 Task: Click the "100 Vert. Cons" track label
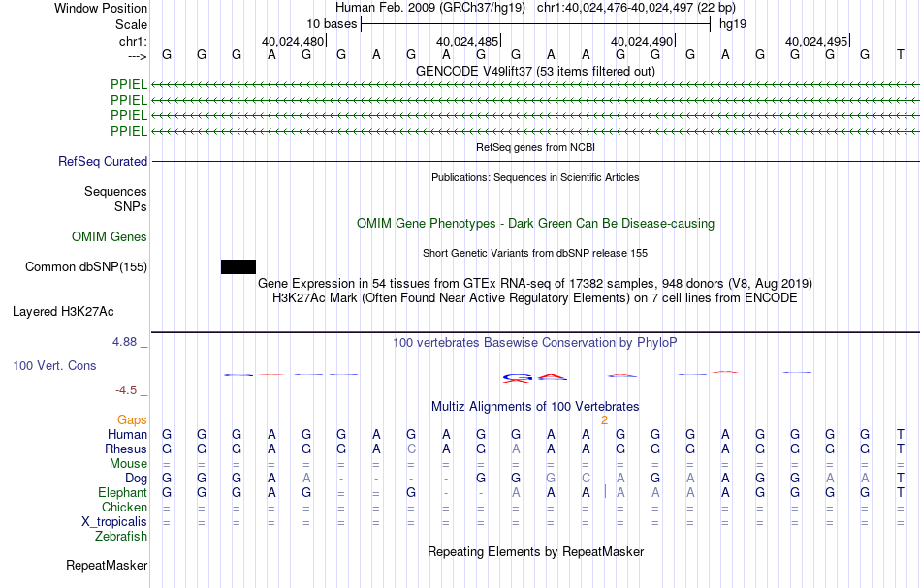click(x=54, y=366)
